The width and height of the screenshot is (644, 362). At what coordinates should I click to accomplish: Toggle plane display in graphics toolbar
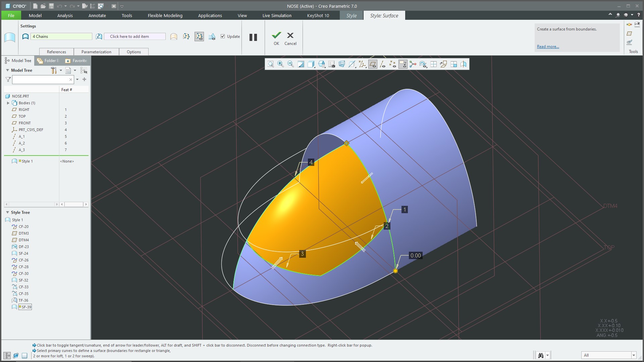(372, 64)
